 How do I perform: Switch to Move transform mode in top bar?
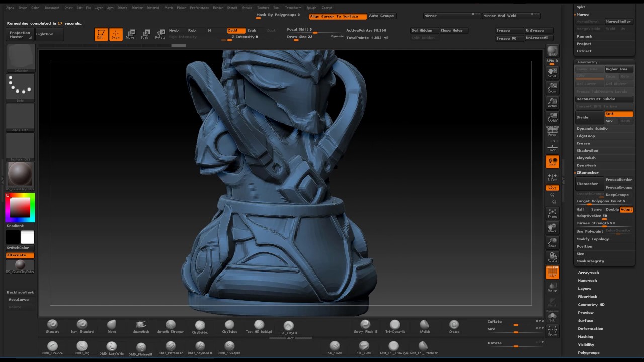(x=130, y=34)
